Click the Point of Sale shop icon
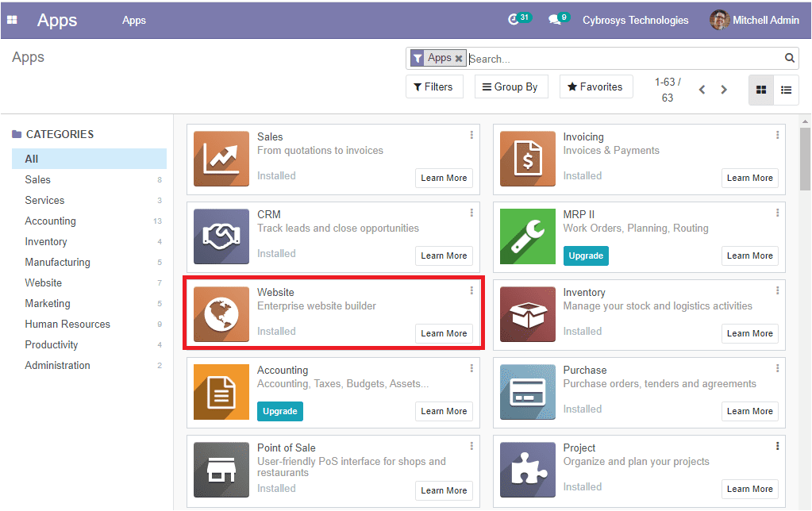The height and width of the screenshot is (511, 812). point(221,470)
